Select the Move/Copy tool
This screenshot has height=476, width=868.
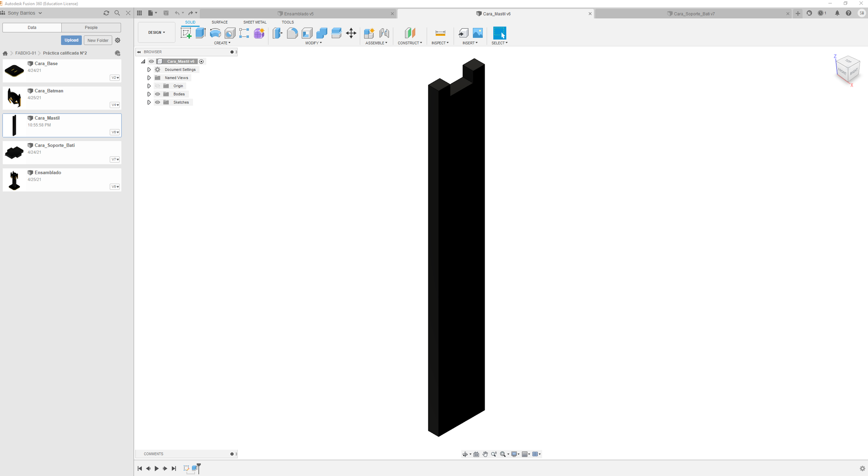[351, 33]
